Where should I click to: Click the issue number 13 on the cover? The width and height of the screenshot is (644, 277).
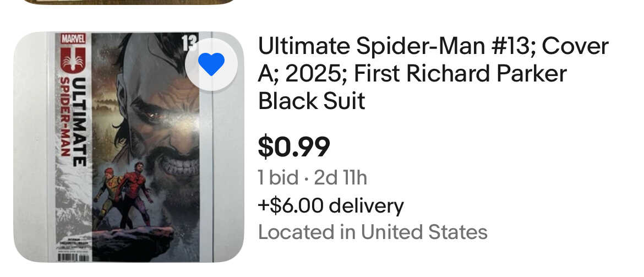tap(189, 42)
